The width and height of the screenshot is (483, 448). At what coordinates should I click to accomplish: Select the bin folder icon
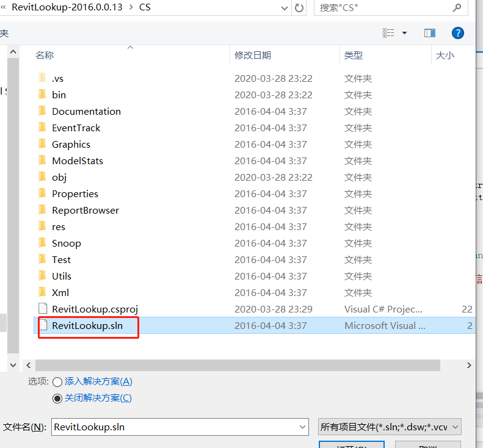coord(42,94)
